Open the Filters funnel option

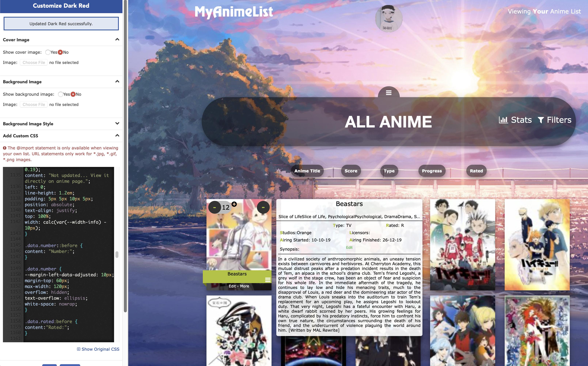pyautogui.click(x=554, y=120)
